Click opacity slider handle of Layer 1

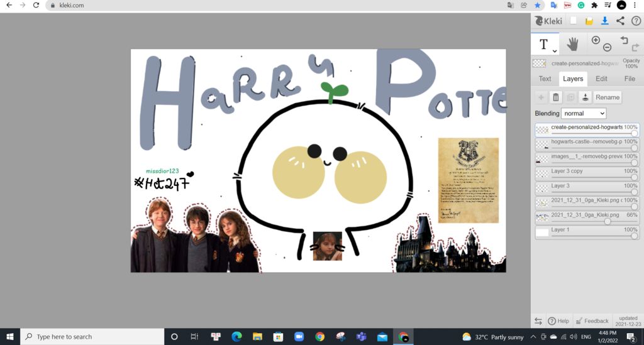tap(634, 236)
